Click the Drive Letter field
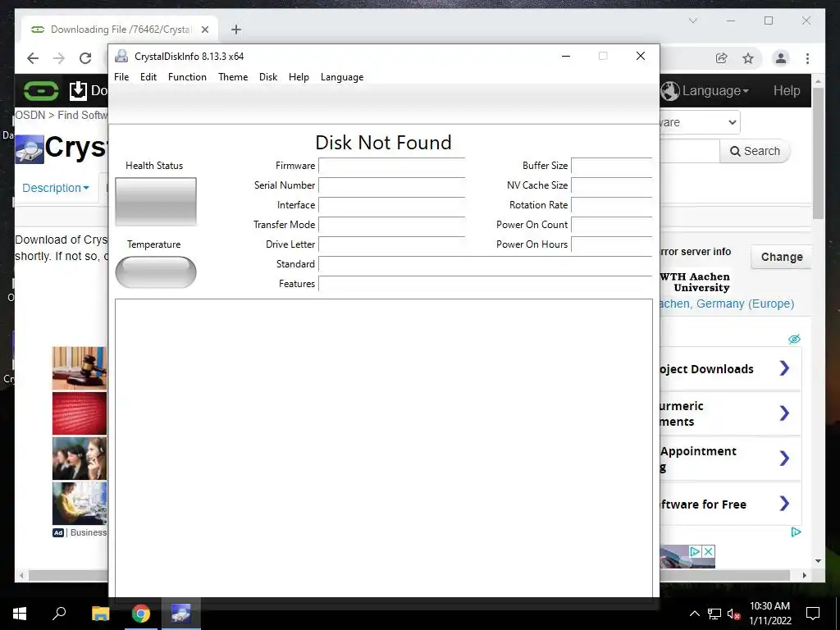 [x=391, y=244]
